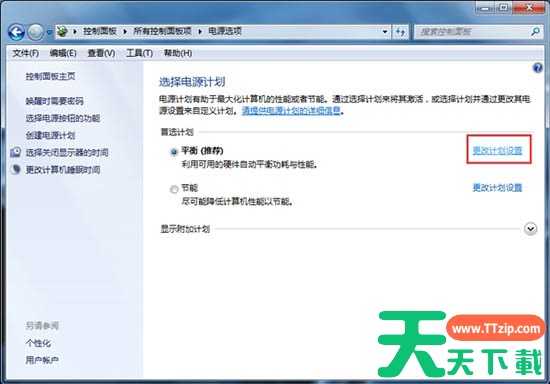
Task: Maximize the Power Options window
Action: (x=503, y=7)
